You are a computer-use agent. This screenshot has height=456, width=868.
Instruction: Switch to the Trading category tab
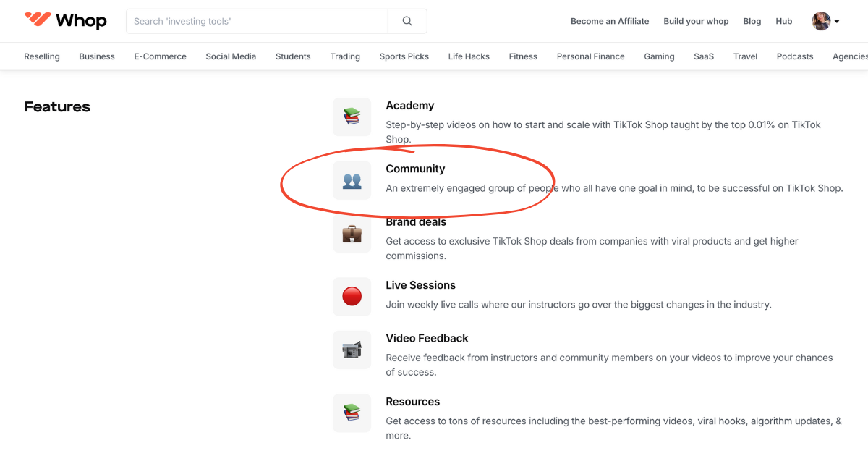coord(345,56)
